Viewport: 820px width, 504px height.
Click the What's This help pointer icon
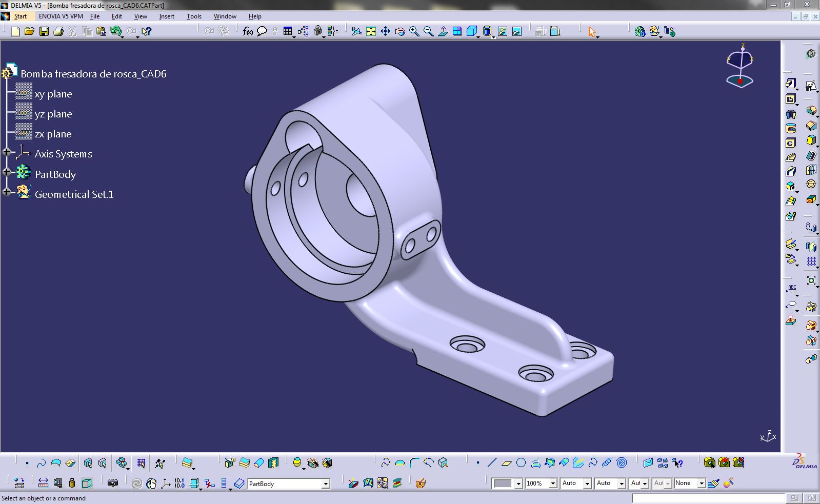(146, 31)
